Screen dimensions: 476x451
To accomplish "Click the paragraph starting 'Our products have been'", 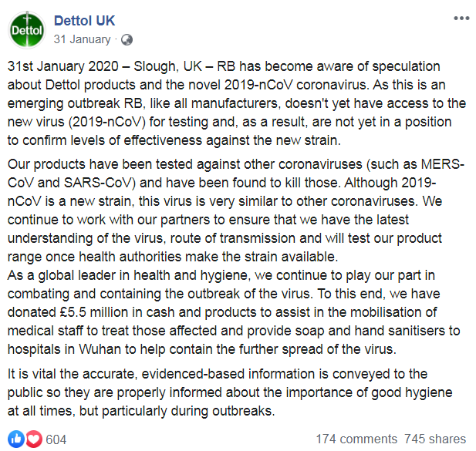I will [236, 210].
